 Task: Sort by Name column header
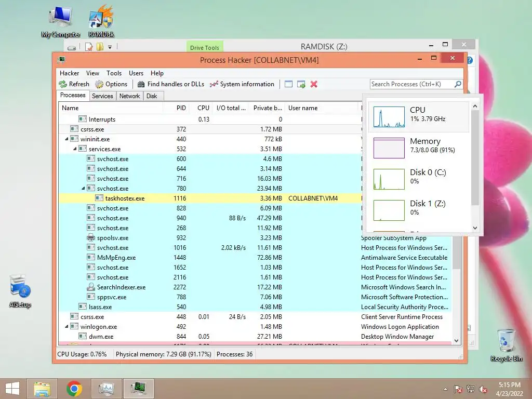(x=111, y=108)
